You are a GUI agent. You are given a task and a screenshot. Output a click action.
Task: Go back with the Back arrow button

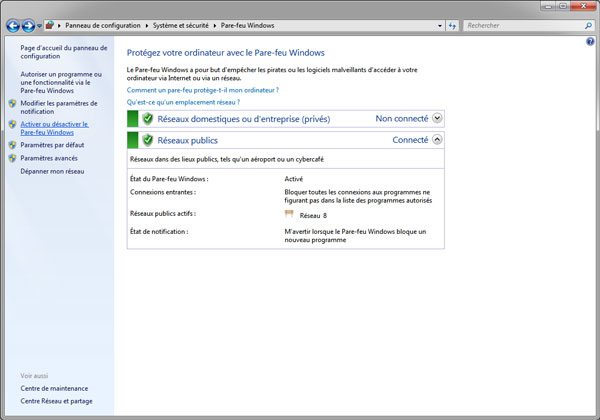pos(13,26)
